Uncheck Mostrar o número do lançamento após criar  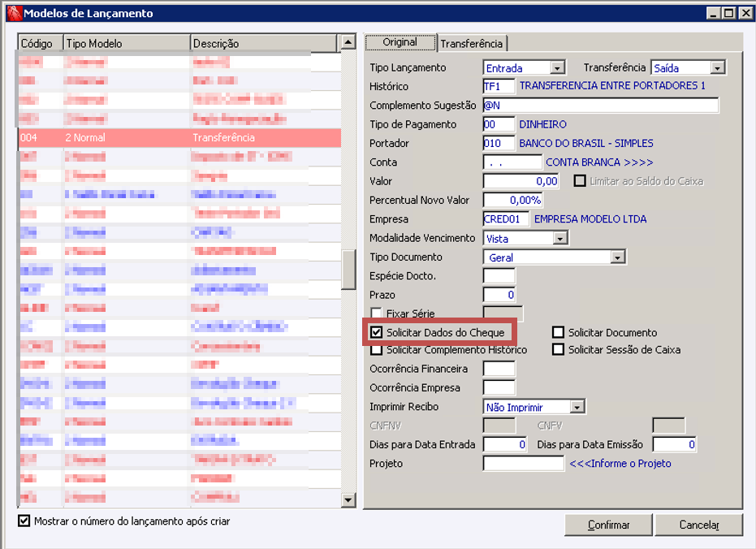(x=24, y=521)
